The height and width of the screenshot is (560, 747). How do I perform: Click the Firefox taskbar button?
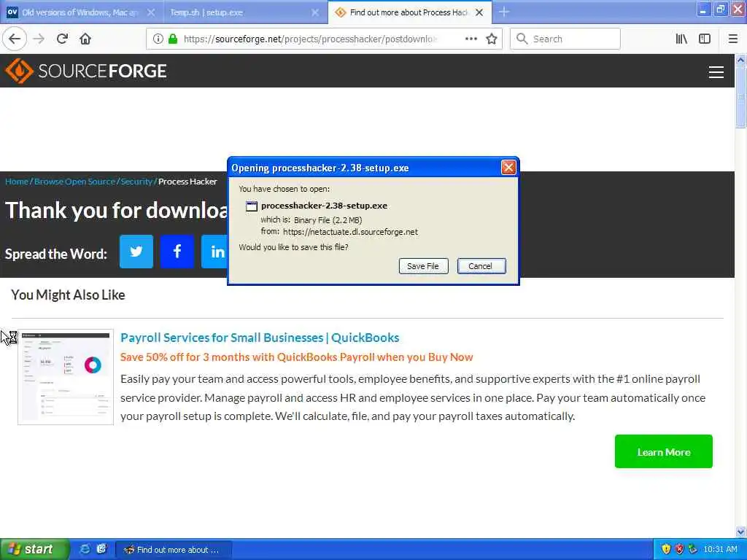[174, 550]
